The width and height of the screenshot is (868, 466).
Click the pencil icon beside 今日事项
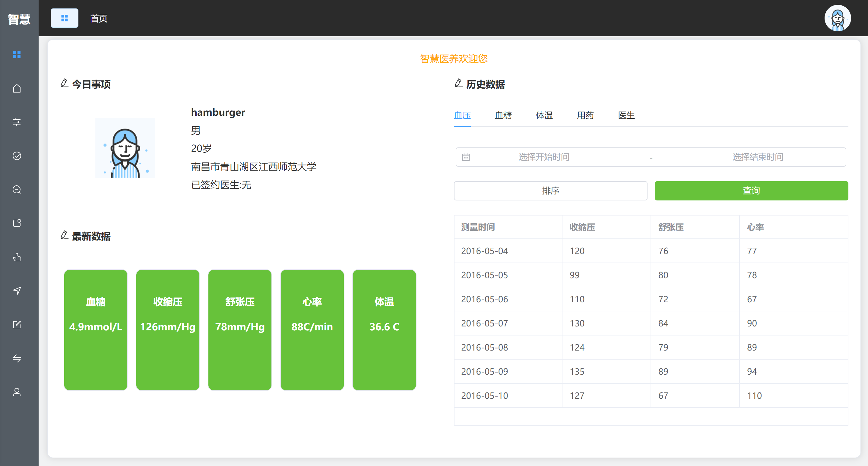click(64, 83)
